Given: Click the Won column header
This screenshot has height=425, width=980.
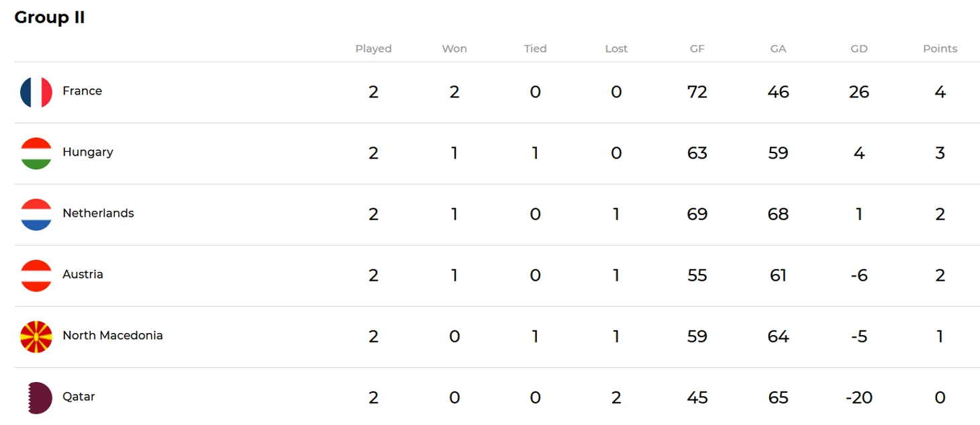Looking at the screenshot, I should 454,48.
